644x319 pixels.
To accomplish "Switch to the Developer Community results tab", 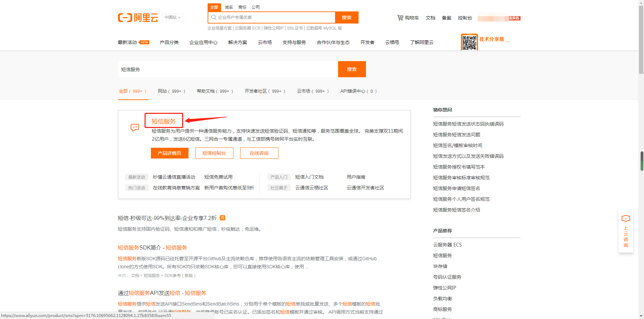I will pos(265,91).
